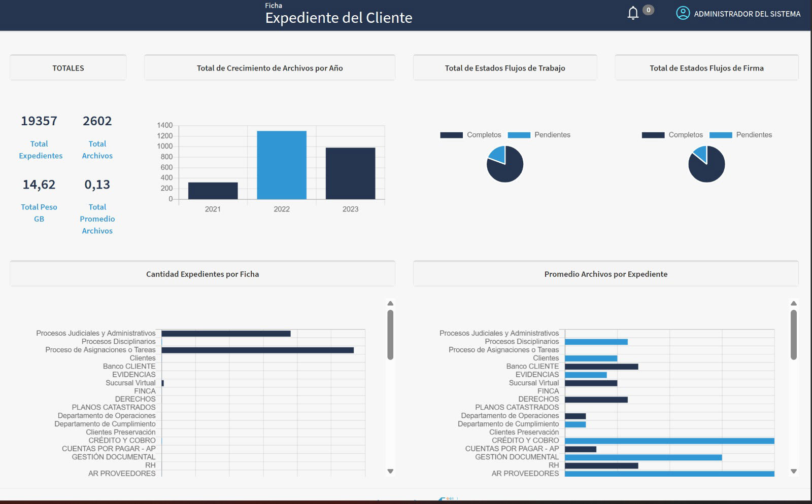Viewport: 812px width, 504px height.
Task: Click the Expediente del Cliente page title
Action: [339, 18]
